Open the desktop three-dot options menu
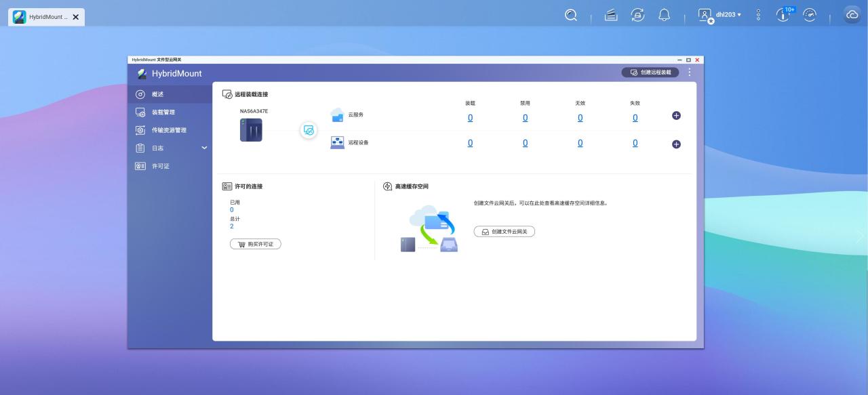This screenshot has height=395, width=868. point(758,14)
